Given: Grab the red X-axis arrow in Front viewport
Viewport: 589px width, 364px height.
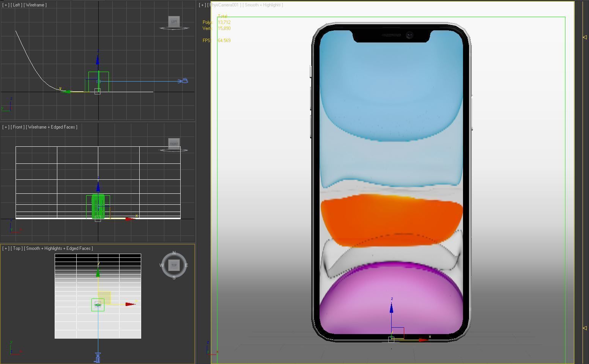Looking at the screenshot, I should pyautogui.click(x=130, y=219).
